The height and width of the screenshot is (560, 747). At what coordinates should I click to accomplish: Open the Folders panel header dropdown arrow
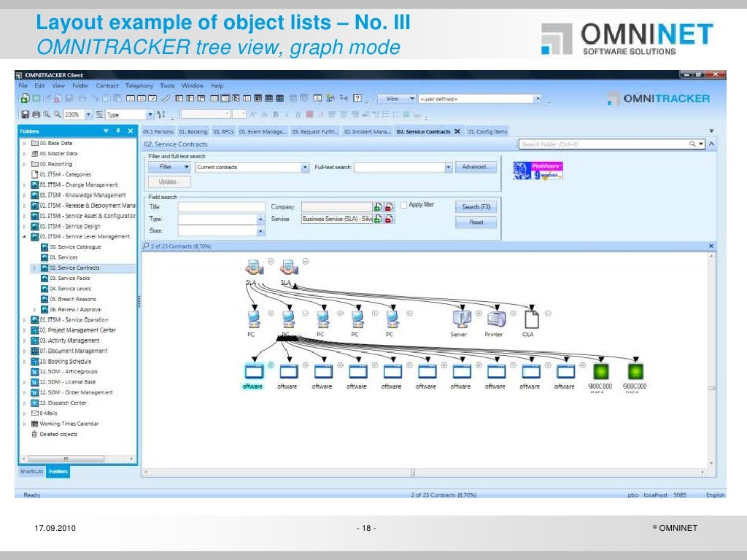coord(106,131)
